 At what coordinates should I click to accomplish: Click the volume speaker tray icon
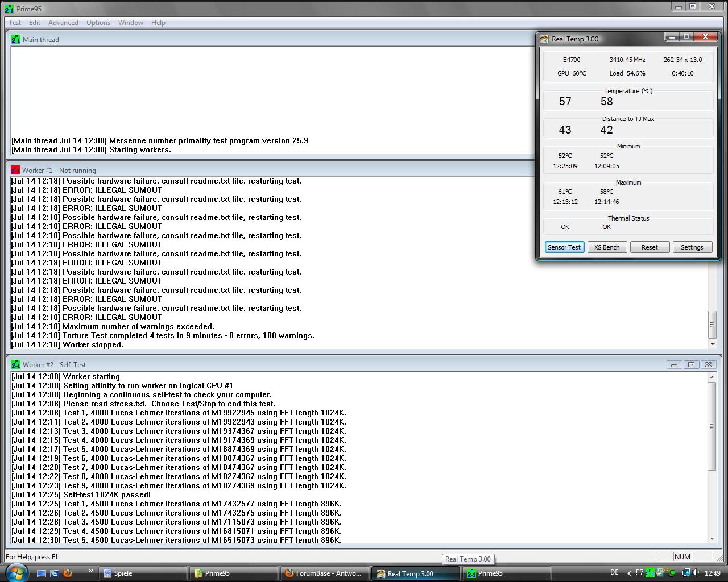click(x=696, y=573)
